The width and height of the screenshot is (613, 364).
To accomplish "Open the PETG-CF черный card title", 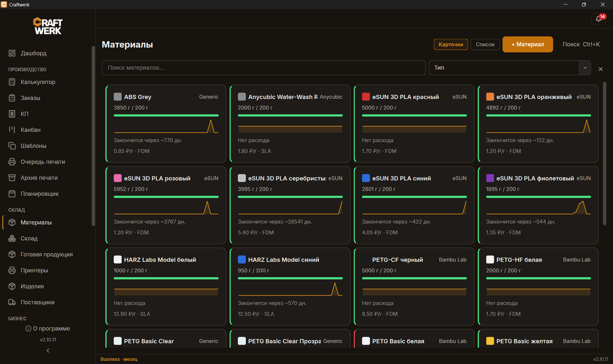I will (397, 260).
